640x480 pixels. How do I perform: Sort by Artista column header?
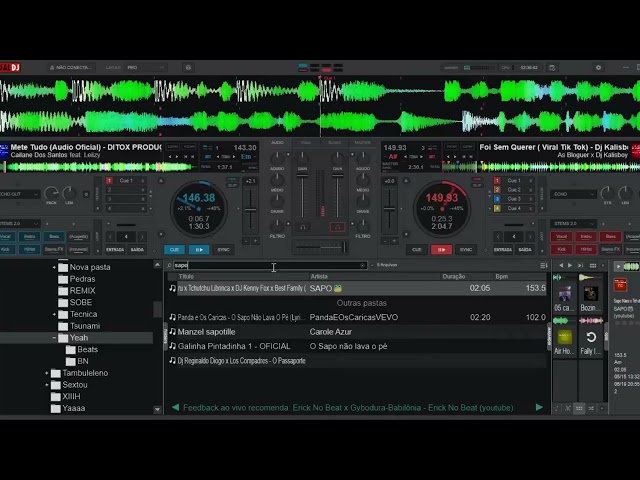(x=319, y=276)
